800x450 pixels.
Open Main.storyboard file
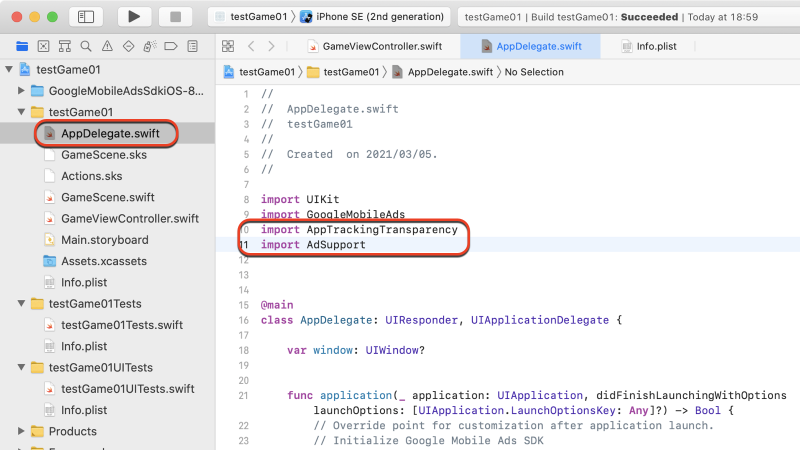105,240
